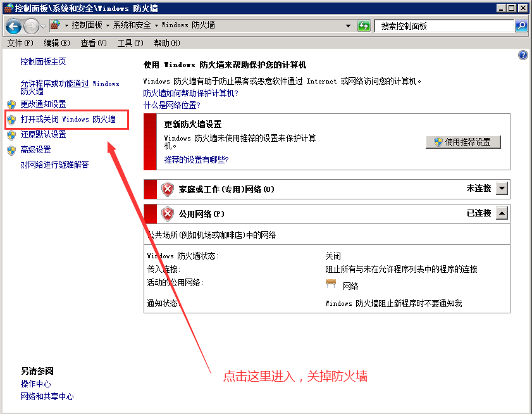Collapse the 公用网络 section arrow
This screenshot has height=414, width=532.
(502, 213)
